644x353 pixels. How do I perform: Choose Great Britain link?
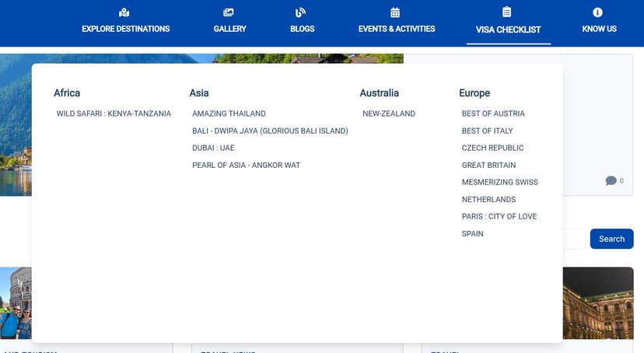(488, 165)
